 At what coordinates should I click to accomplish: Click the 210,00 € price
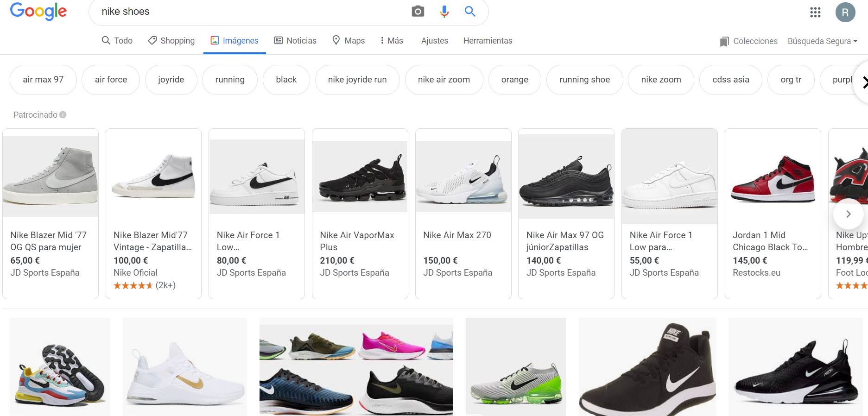point(337,260)
